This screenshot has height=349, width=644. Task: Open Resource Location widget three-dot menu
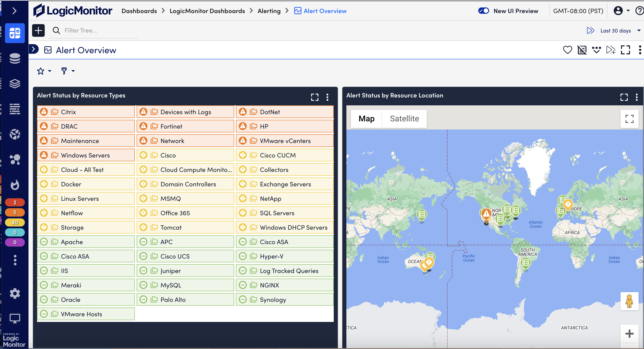click(x=637, y=97)
